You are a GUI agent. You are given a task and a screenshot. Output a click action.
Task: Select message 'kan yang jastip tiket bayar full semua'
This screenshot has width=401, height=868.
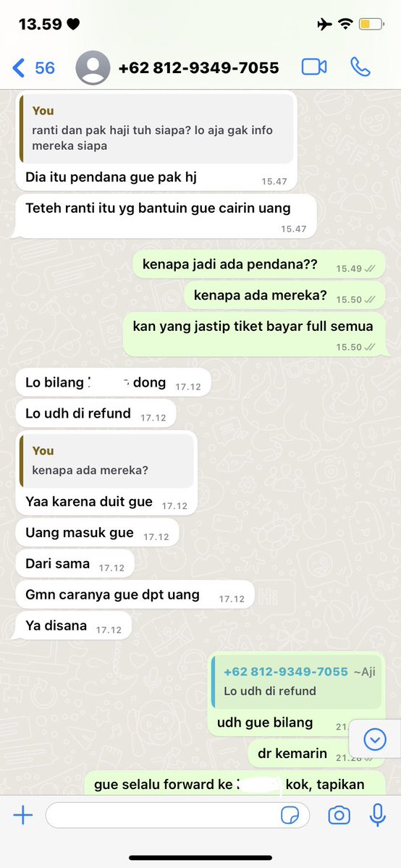(253, 334)
